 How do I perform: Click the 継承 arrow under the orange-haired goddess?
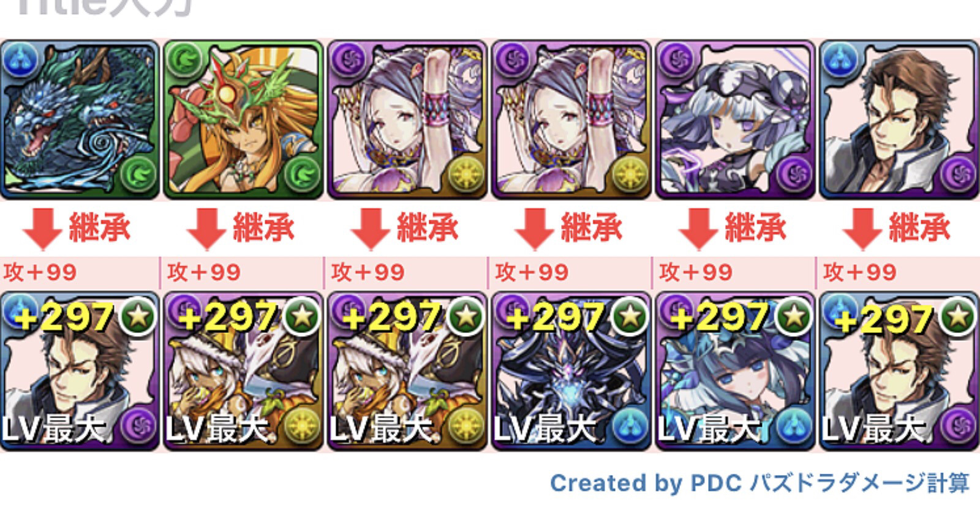[x=206, y=228]
